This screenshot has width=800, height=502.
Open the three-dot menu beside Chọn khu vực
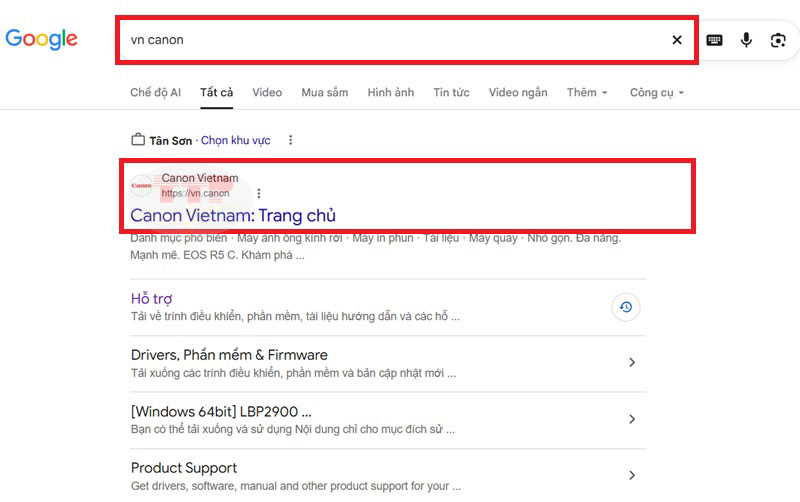tap(290, 140)
